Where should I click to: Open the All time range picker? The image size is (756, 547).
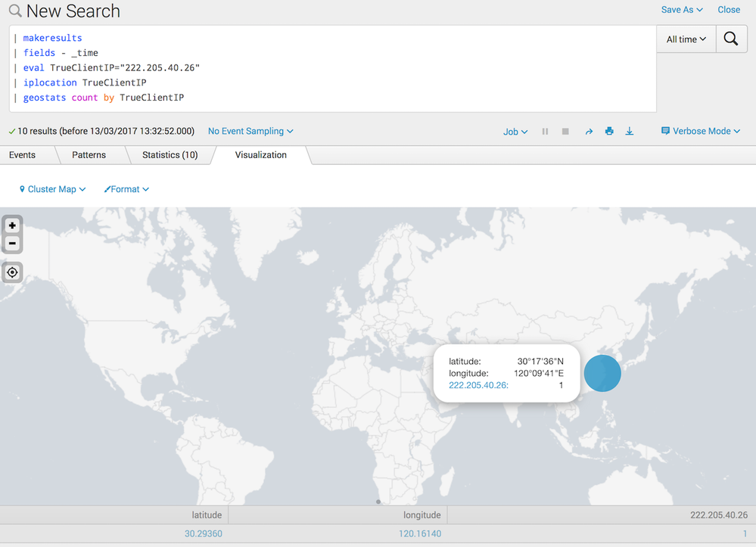pos(686,39)
